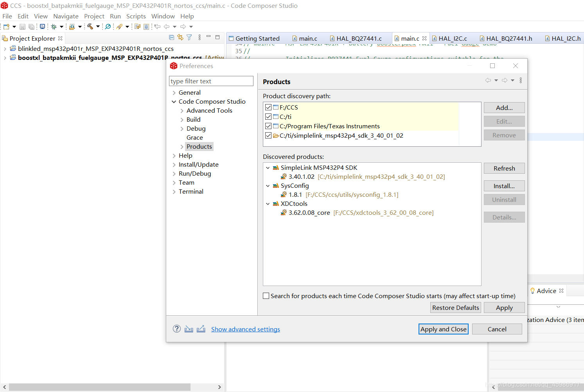Collapse the Code Composer Studio node
Screen dimensions: 584x392
[x=174, y=102]
